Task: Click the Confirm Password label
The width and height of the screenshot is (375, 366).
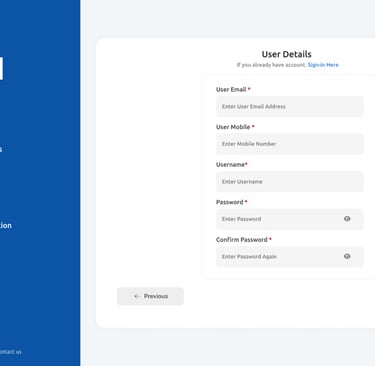Action: 242,240
